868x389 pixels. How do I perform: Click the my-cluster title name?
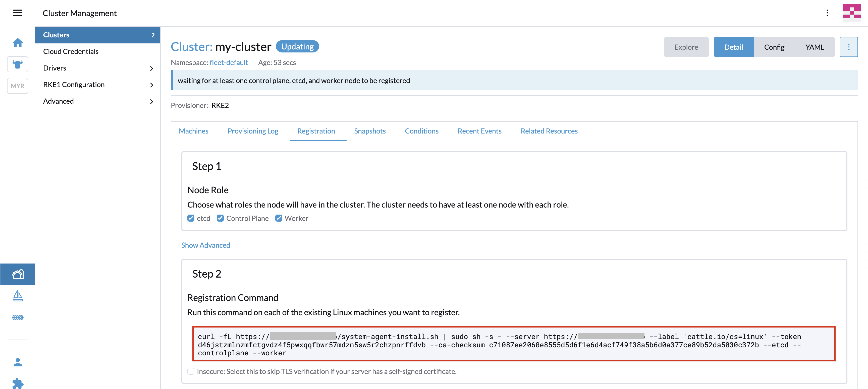tap(243, 46)
